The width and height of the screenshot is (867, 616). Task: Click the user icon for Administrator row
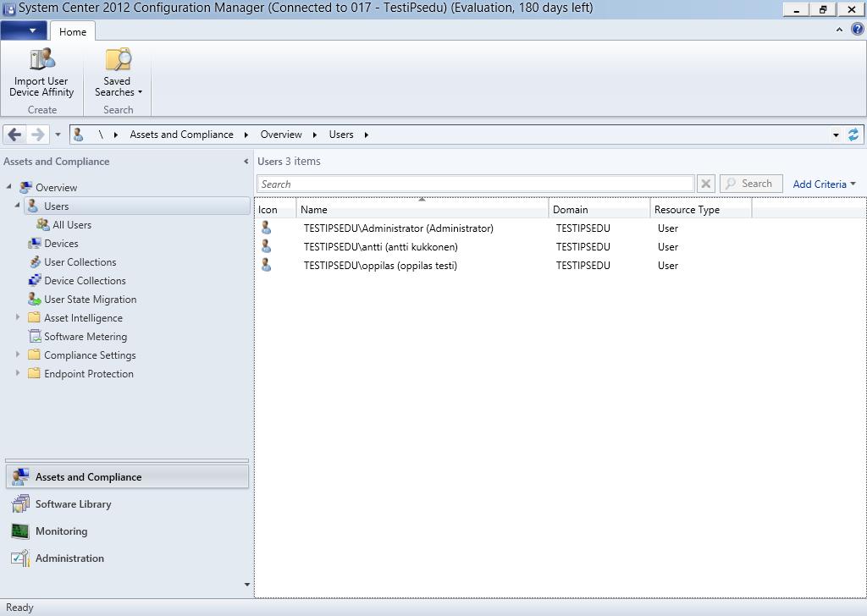(267, 228)
